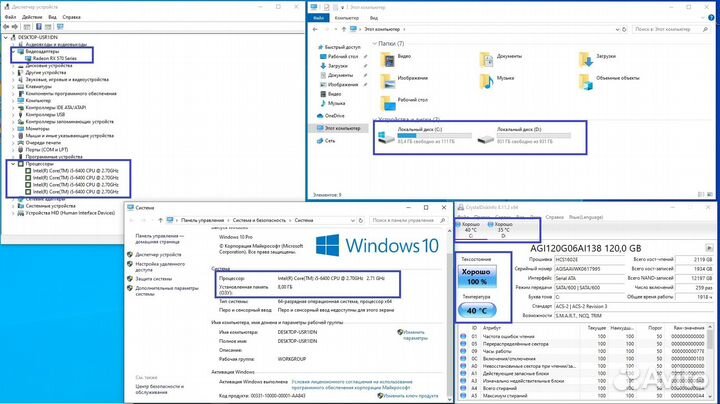
Task: Open Диспетчер устройств link in System sidebar
Action: pyautogui.click(x=158, y=254)
